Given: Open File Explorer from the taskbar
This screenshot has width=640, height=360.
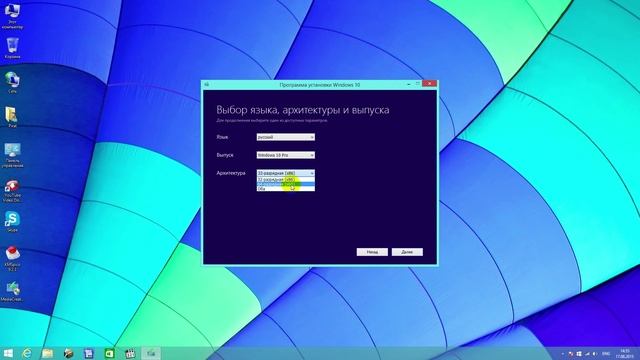Looking at the screenshot, I should 47,353.
